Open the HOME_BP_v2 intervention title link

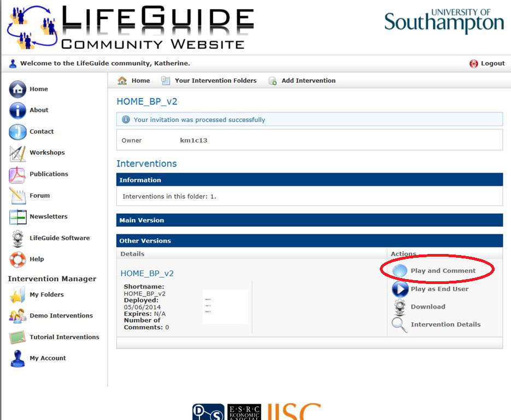point(147,274)
